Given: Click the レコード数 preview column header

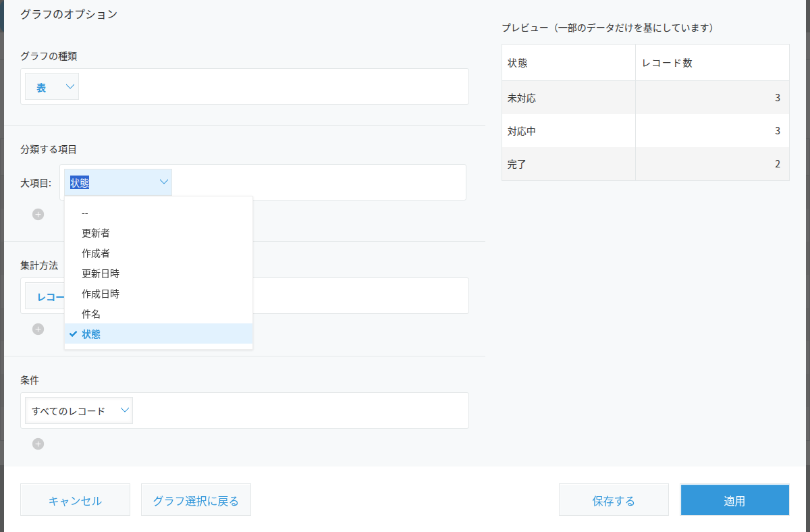Looking at the screenshot, I should 712,63.
